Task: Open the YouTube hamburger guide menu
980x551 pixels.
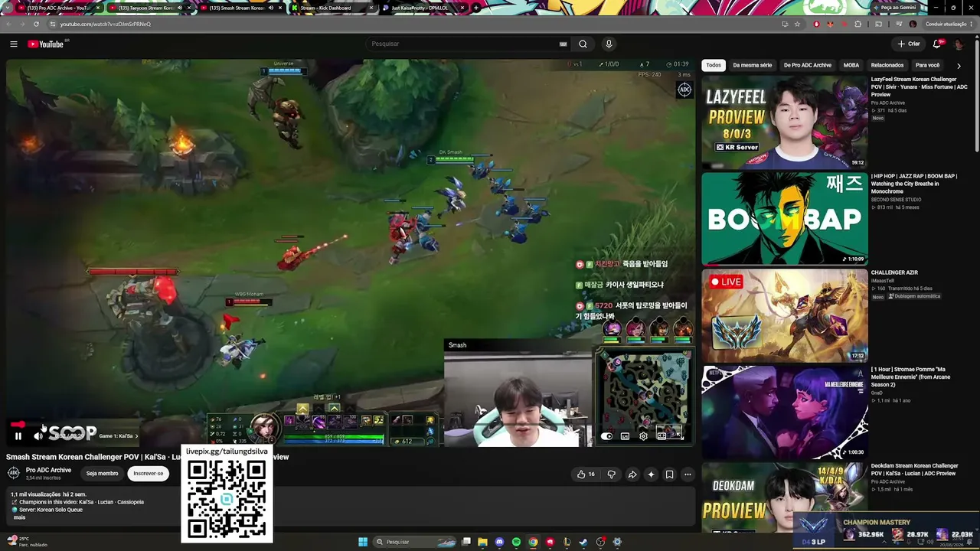Action: click(13, 44)
